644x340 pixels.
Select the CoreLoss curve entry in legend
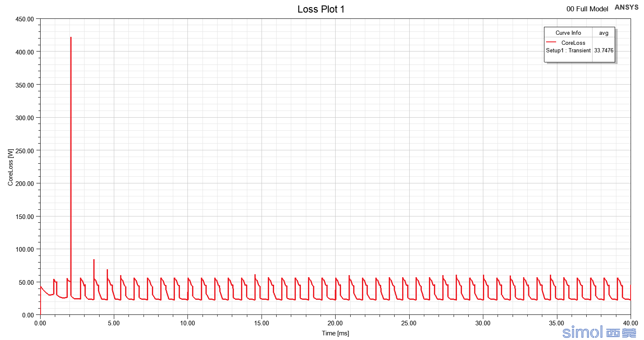[573, 43]
